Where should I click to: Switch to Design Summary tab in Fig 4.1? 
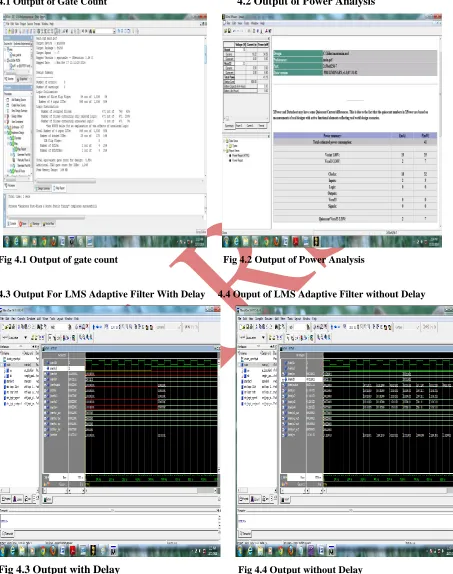pos(43,188)
